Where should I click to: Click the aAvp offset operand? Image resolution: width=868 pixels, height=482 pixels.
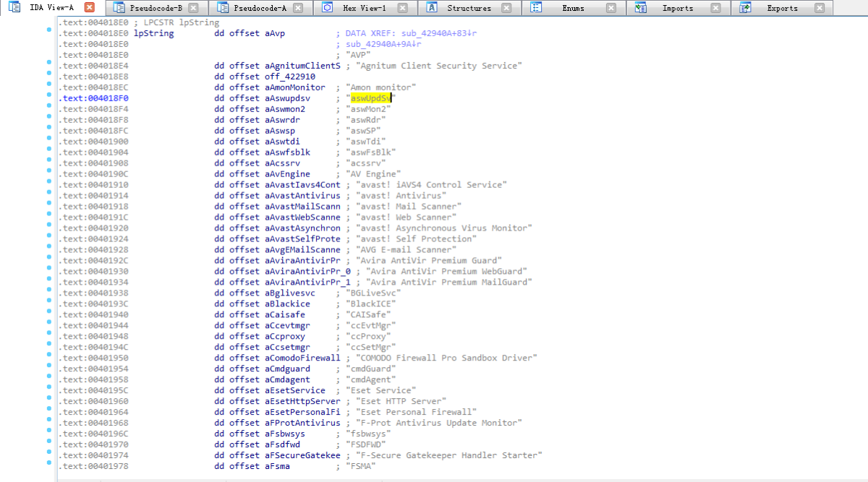[275, 33]
